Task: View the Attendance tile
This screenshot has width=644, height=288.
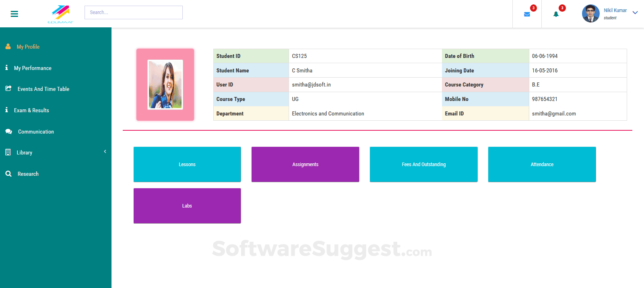Action: point(542,165)
